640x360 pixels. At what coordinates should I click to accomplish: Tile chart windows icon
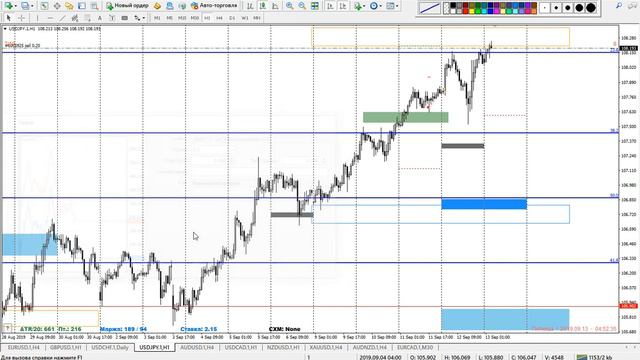[x=315, y=6]
